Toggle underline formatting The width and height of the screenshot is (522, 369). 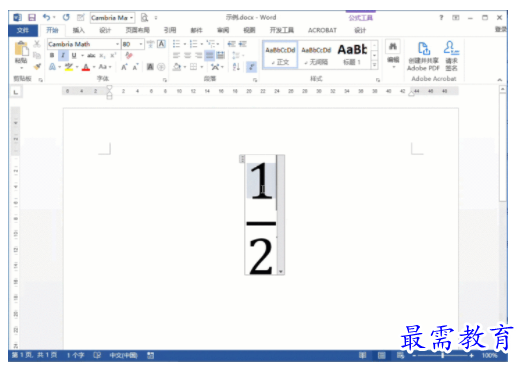[x=74, y=55]
